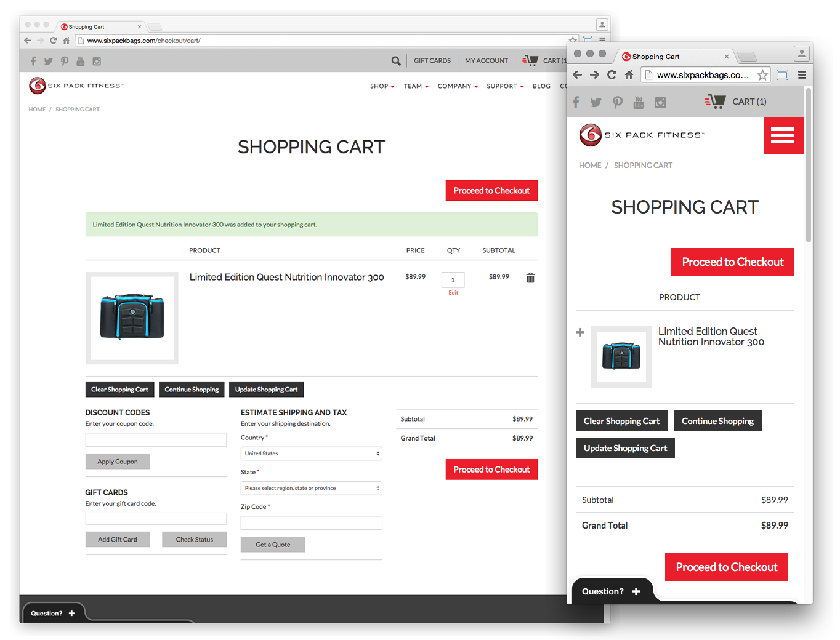Screen dimensions: 840x640
Task: Click home icon in large browser toolbar
Action: point(67,41)
